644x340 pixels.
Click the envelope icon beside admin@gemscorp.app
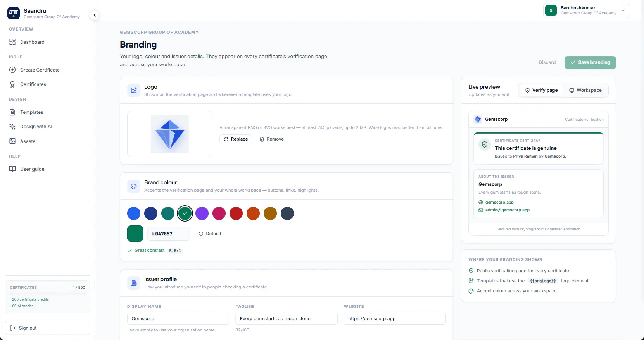481,210
